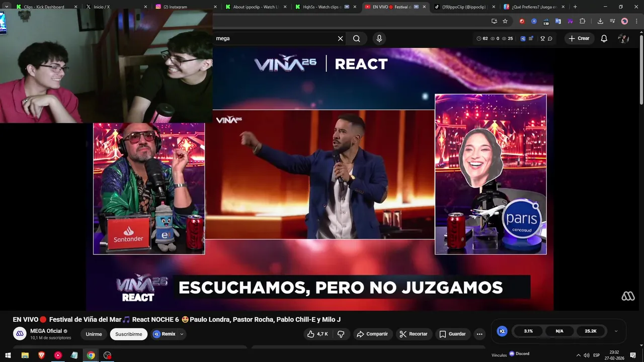Expand the vidIQ stats panel chevron
Screen dimensions: 644x362
tap(616, 331)
